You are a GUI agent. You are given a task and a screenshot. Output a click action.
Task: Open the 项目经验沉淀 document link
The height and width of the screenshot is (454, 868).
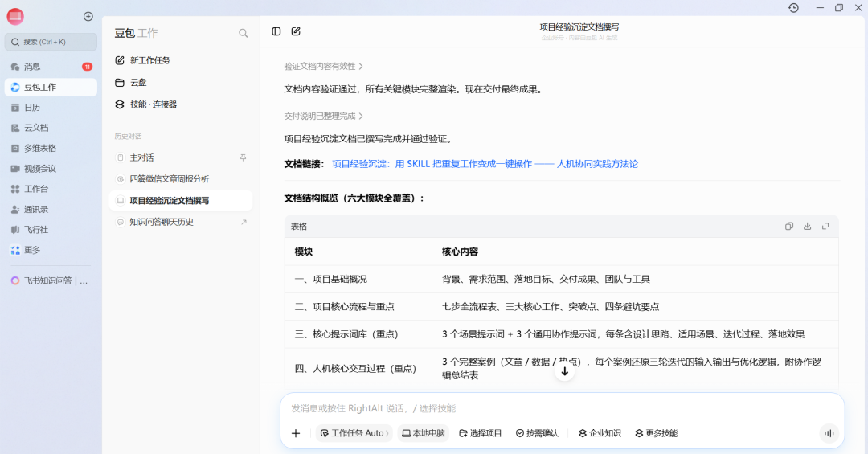point(485,164)
